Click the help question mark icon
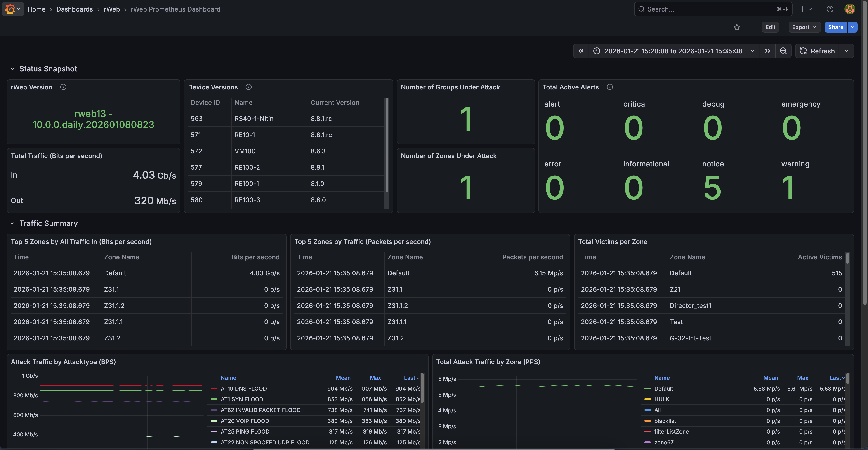 point(830,9)
